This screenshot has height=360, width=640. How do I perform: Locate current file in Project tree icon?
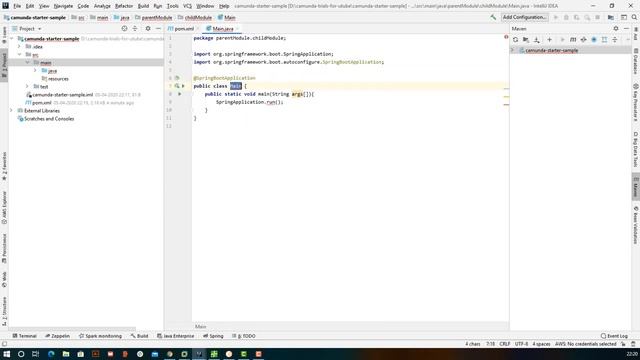click(x=124, y=29)
